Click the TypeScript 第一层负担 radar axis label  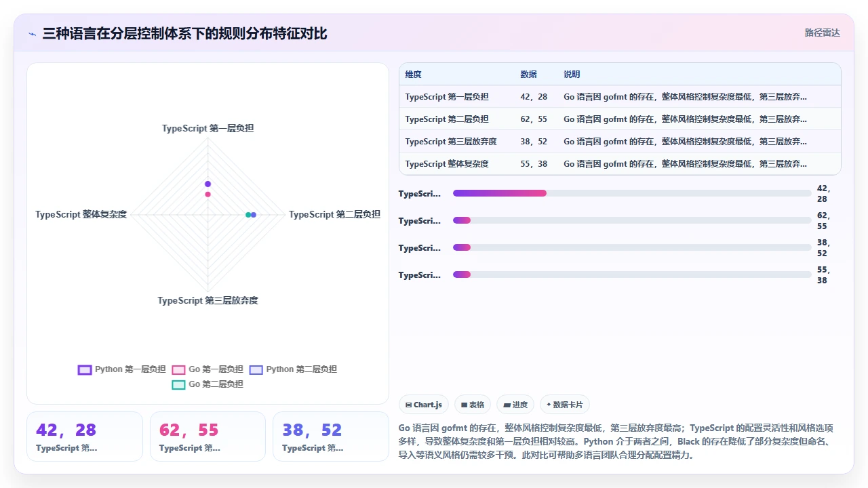tap(208, 128)
